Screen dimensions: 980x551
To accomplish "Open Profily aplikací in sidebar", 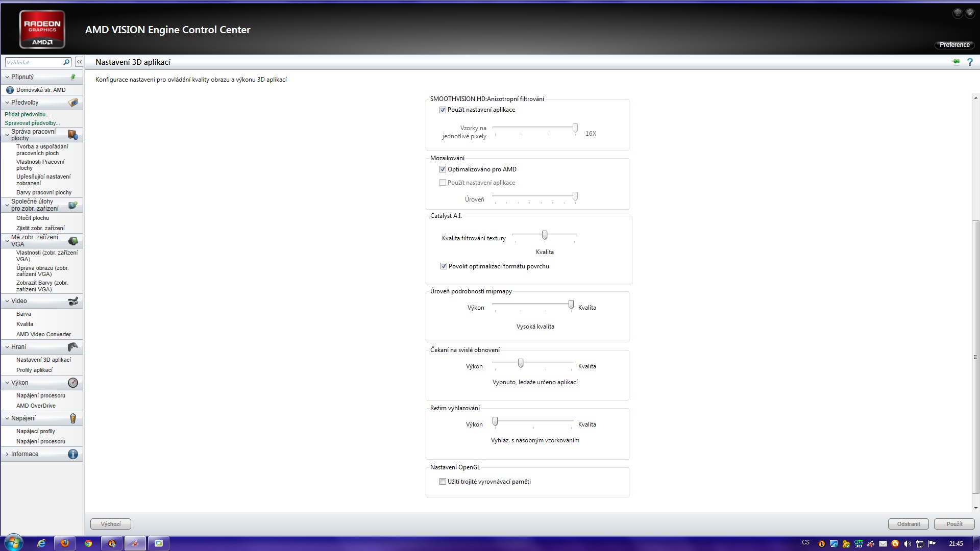I will [34, 370].
